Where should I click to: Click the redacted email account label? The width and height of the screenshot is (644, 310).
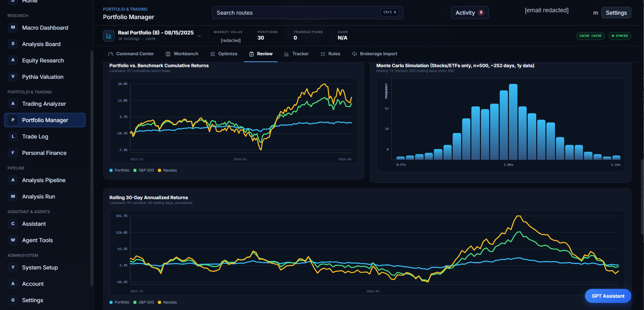tap(546, 10)
